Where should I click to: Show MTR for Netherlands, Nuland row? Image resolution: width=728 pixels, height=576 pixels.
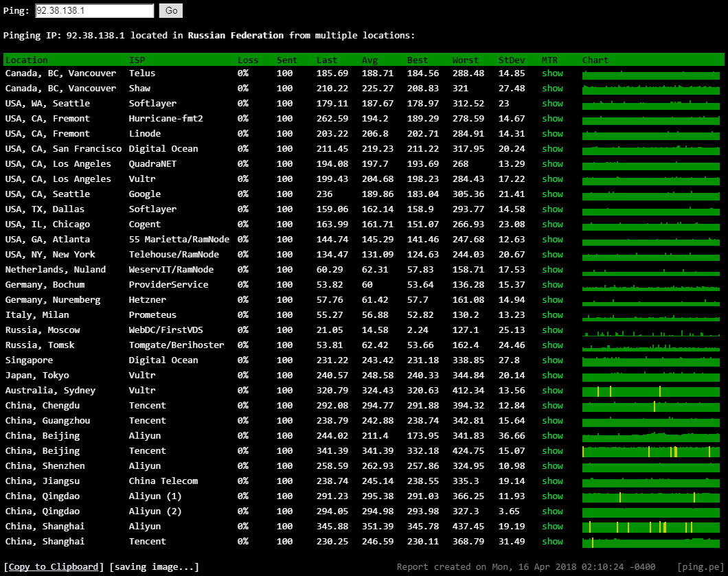coord(552,270)
